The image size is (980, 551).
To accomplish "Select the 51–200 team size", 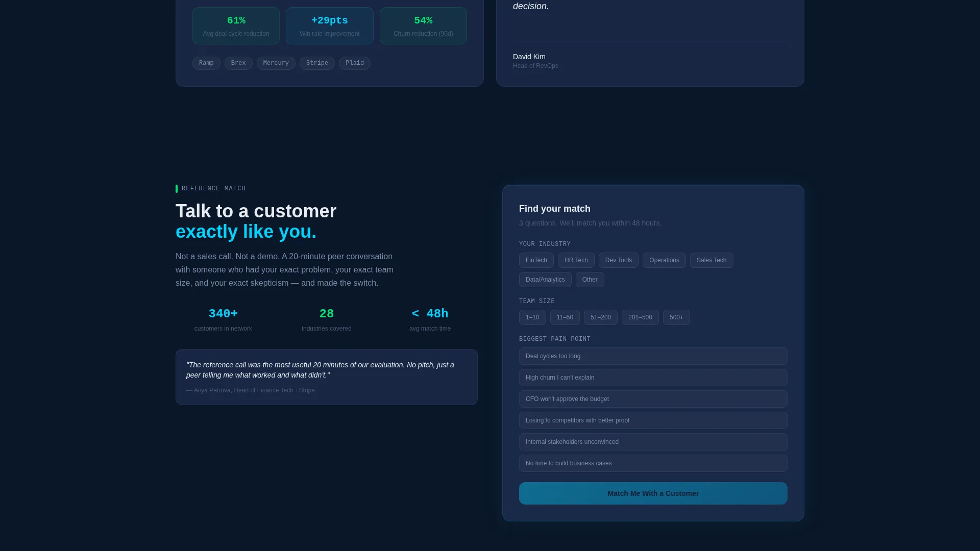I will [600, 317].
